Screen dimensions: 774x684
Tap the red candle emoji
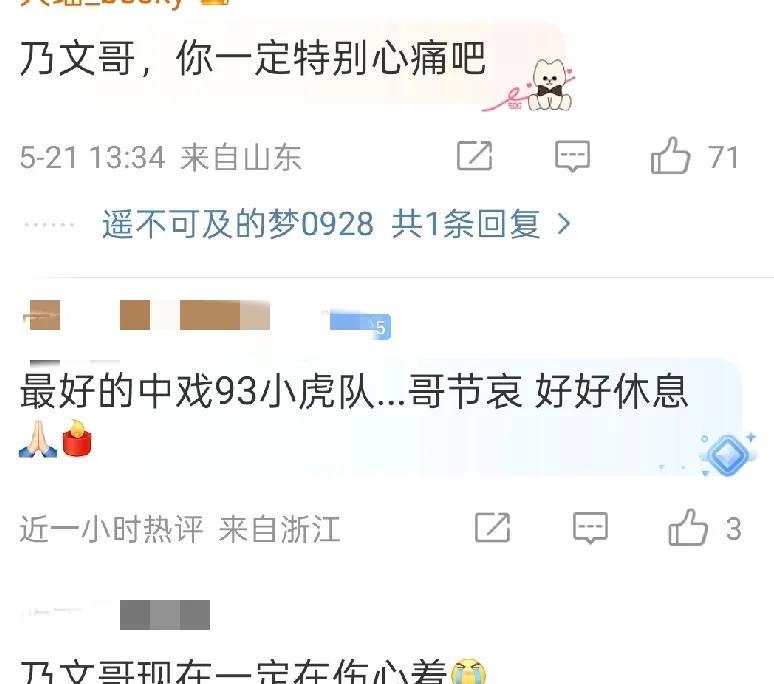(77, 438)
